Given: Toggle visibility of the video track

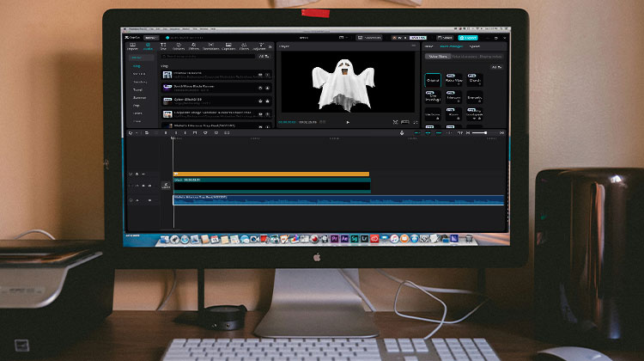Looking at the screenshot, I should point(143,185).
